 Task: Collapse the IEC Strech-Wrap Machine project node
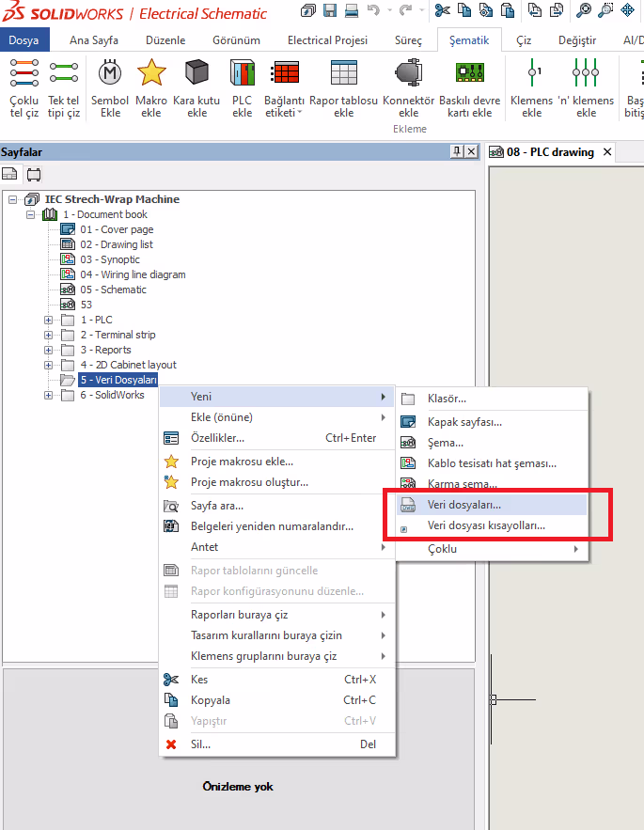coord(13,199)
